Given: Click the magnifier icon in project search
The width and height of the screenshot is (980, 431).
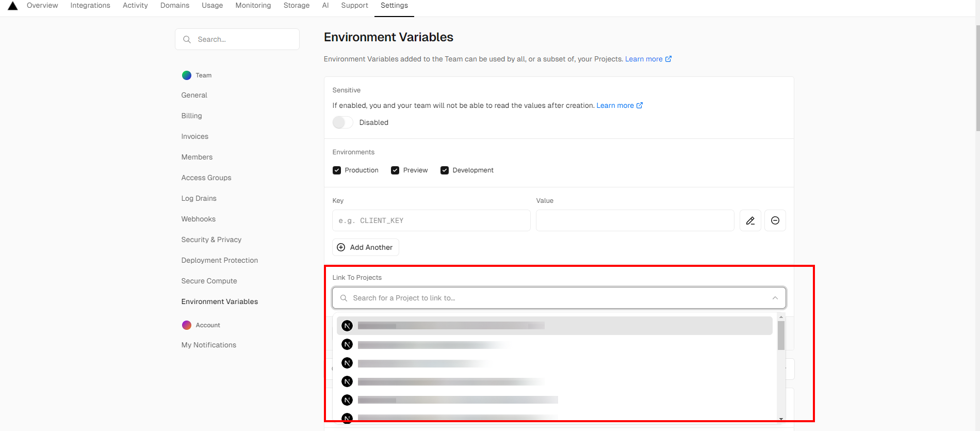Looking at the screenshot, I should point(344,298).
